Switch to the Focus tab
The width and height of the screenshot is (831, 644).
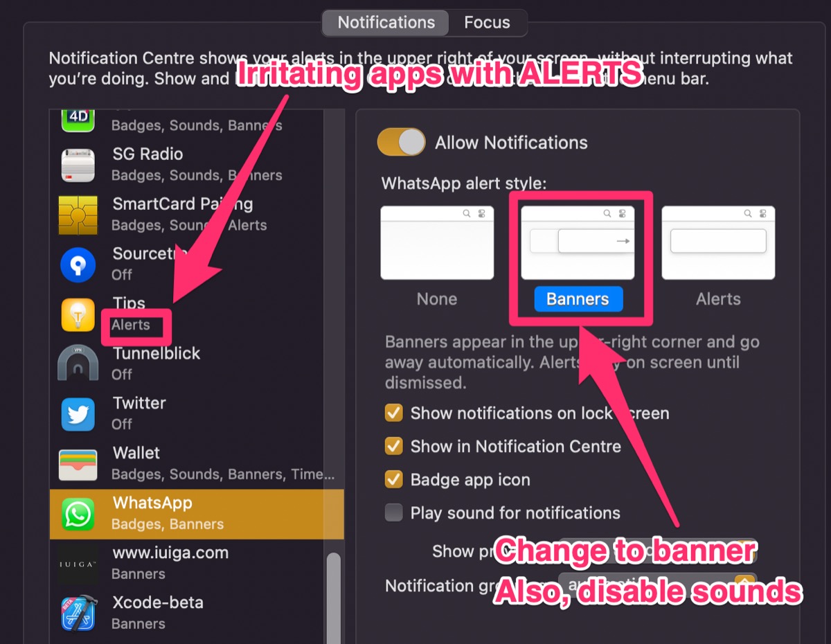487,22
